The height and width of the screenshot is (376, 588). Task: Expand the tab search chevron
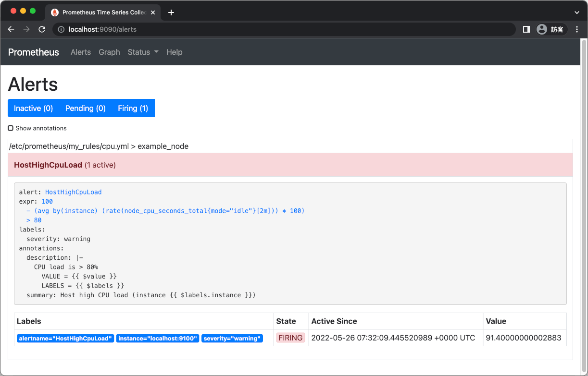click(577, 12)
